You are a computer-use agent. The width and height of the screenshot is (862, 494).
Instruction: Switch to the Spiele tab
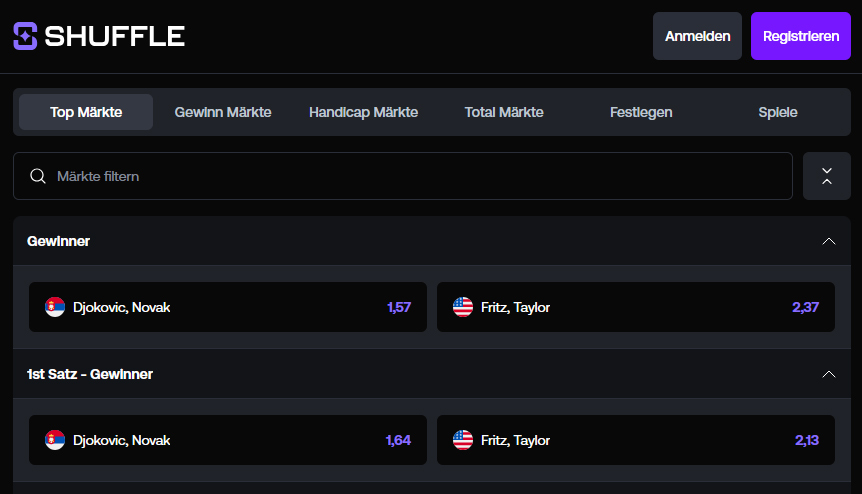click(x=778, y=112)
